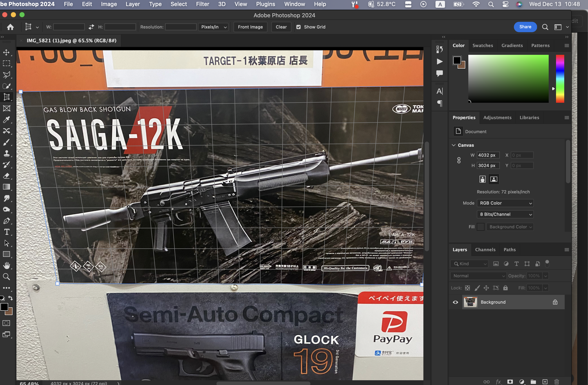This screenshot has width=588, height=385.
Task: Collapse the Canvas section
Action: click(x=454, y=145)
